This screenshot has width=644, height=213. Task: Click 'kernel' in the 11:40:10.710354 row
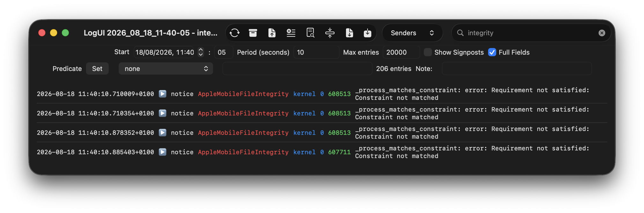pyautogui.click(x=304, y=113)
